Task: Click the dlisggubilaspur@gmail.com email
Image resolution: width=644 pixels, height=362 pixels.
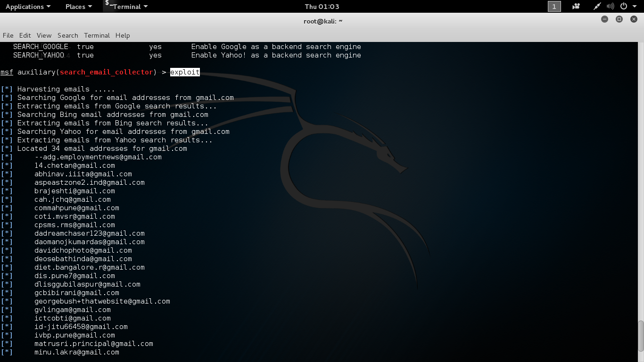Action: tap(87, 284)
